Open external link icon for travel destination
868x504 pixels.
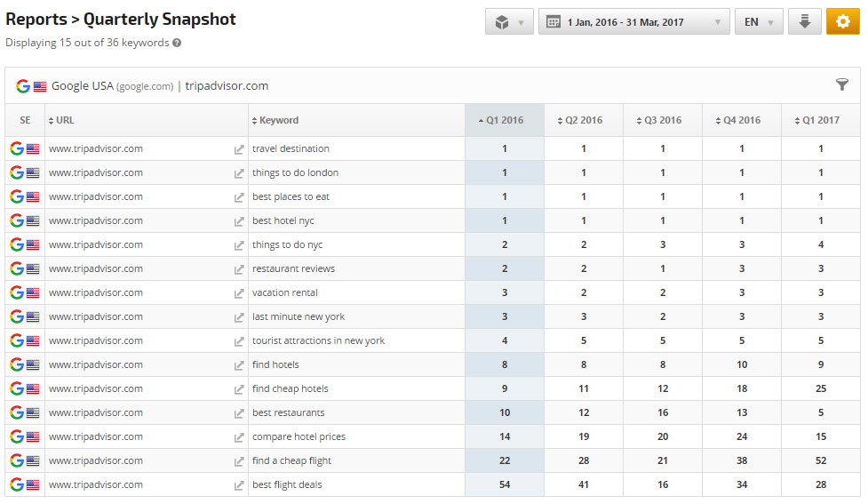(x=238, y=149)
